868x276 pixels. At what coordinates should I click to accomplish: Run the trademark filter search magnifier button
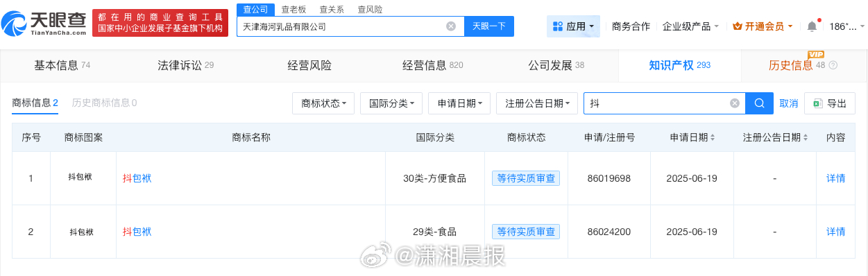coord(759,103)
